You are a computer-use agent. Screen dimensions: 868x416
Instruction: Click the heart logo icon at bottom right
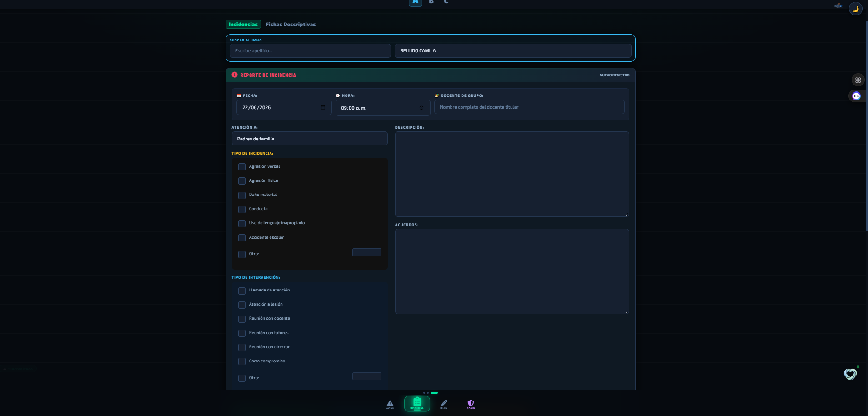tap(850, 374)
